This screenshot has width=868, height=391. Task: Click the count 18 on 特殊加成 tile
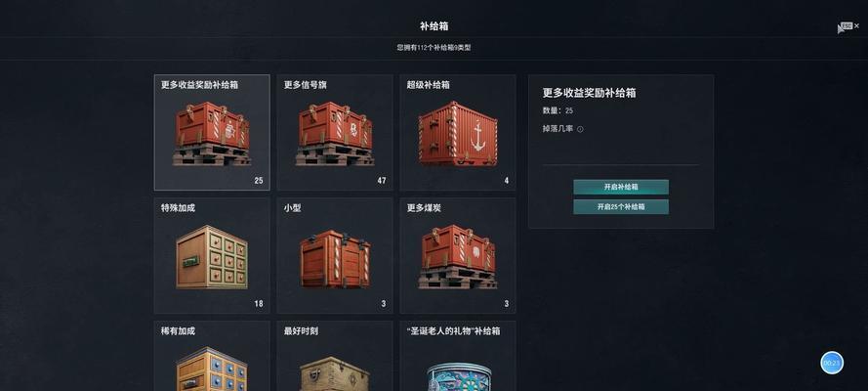coord(259,303)
